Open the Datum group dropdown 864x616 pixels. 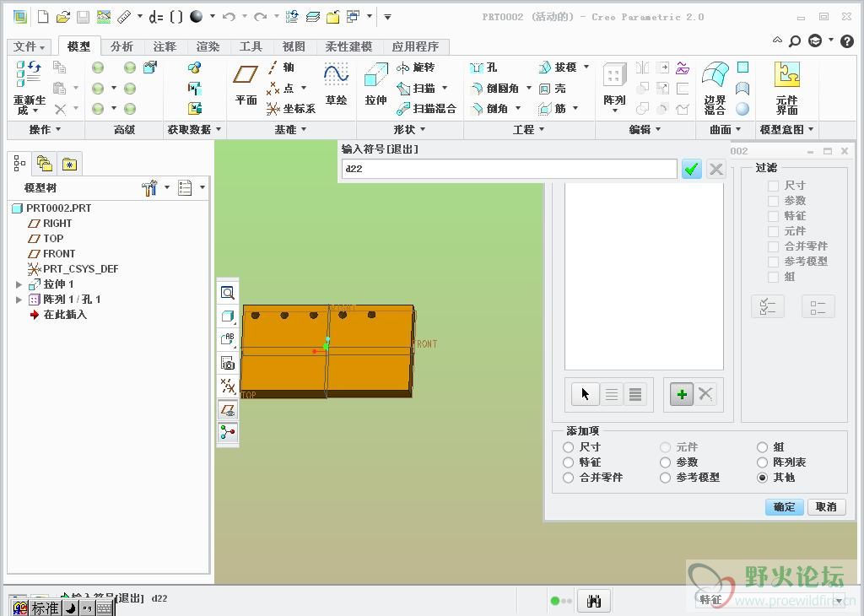[290, 129]
